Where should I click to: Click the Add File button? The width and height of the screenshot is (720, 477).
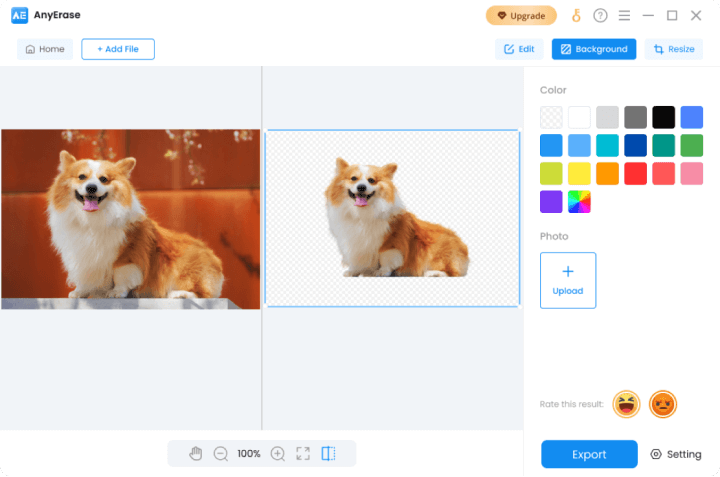coord(118,49)
